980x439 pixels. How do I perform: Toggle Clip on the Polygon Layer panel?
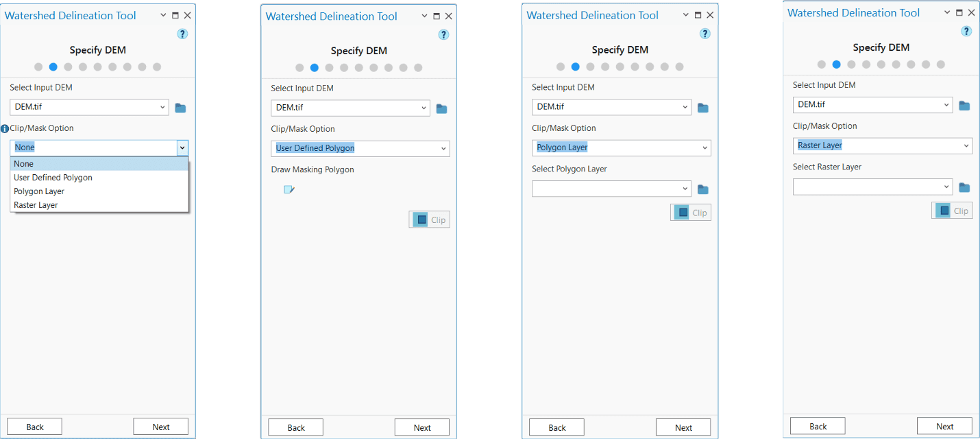(690, 212)
